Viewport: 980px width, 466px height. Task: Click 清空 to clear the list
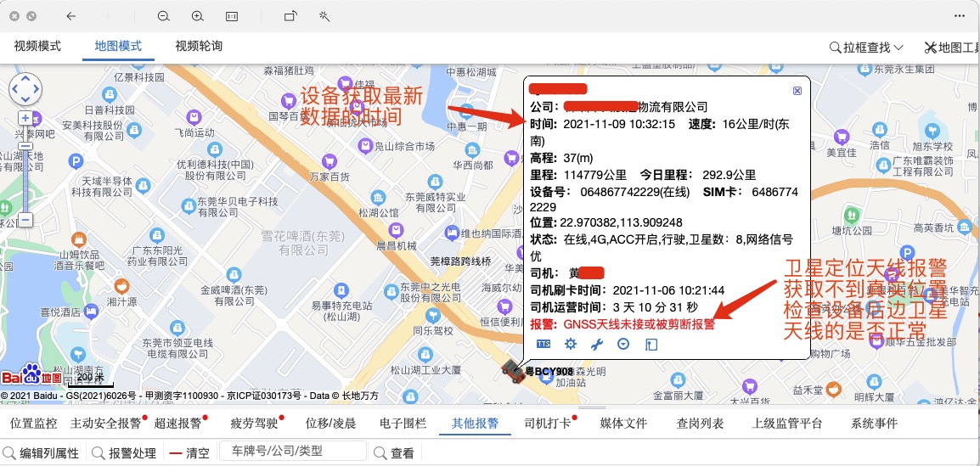tap(198, 453)
